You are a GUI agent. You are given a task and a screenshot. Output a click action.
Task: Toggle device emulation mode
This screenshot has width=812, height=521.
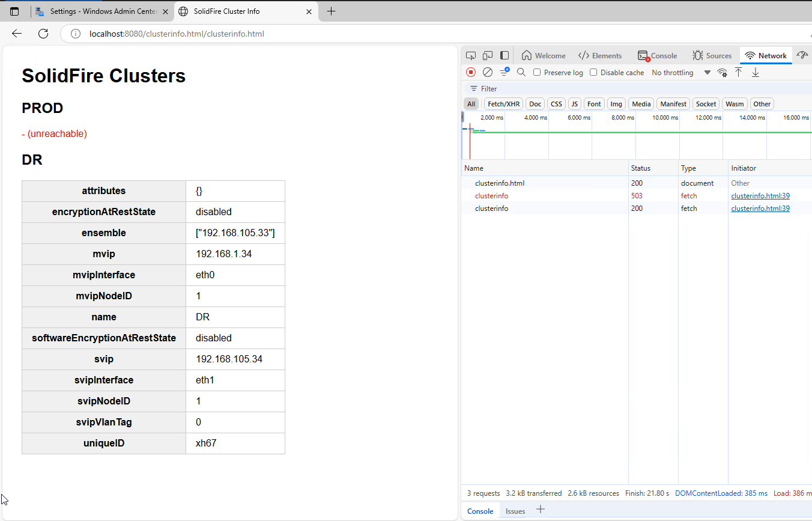pos(488,55)
